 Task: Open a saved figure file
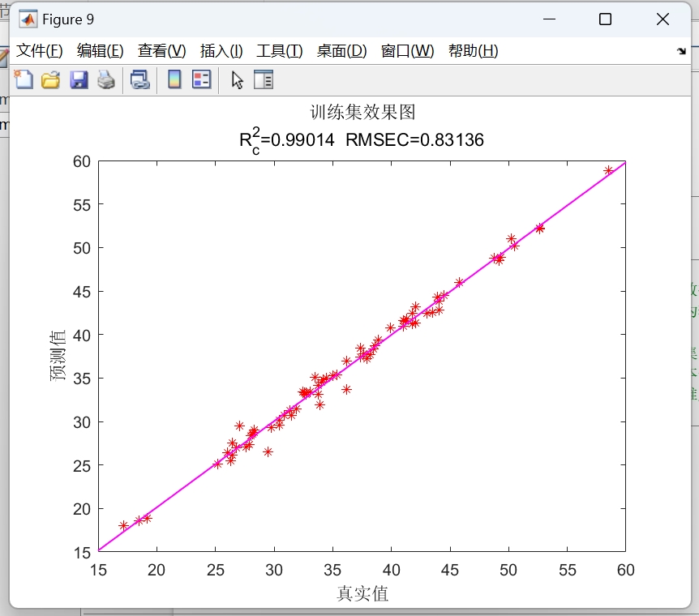tap(50, 79)
